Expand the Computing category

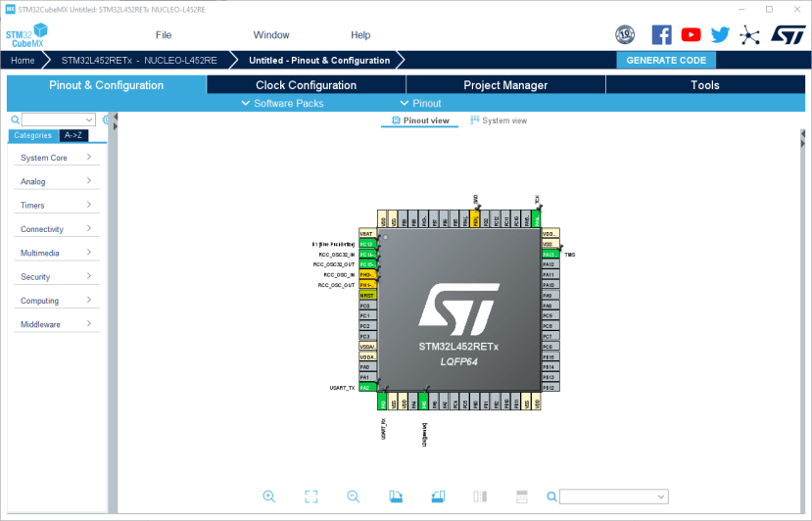tap(57, 301)
